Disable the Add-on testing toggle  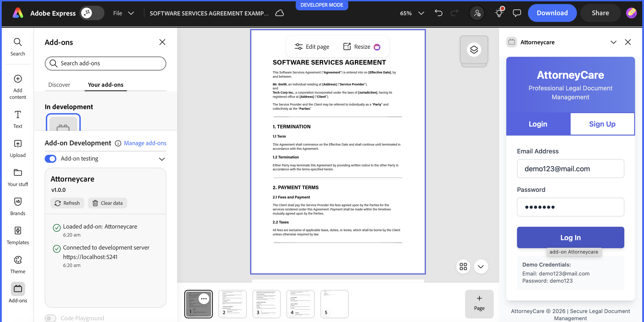pos(51,159)
